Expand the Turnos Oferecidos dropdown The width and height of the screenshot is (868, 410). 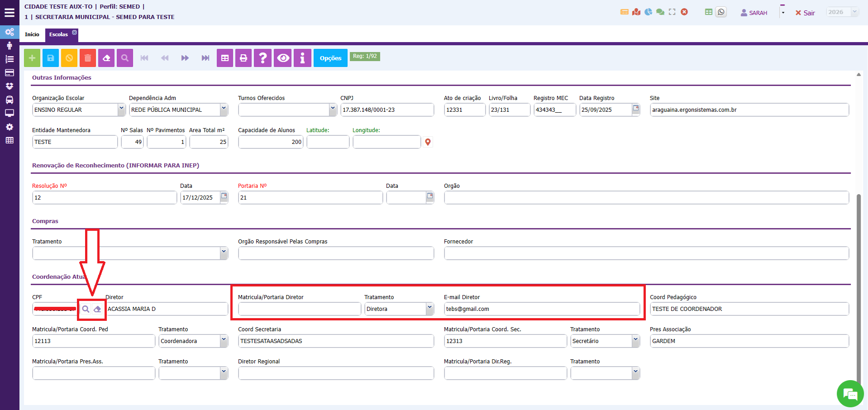[333, 110]
